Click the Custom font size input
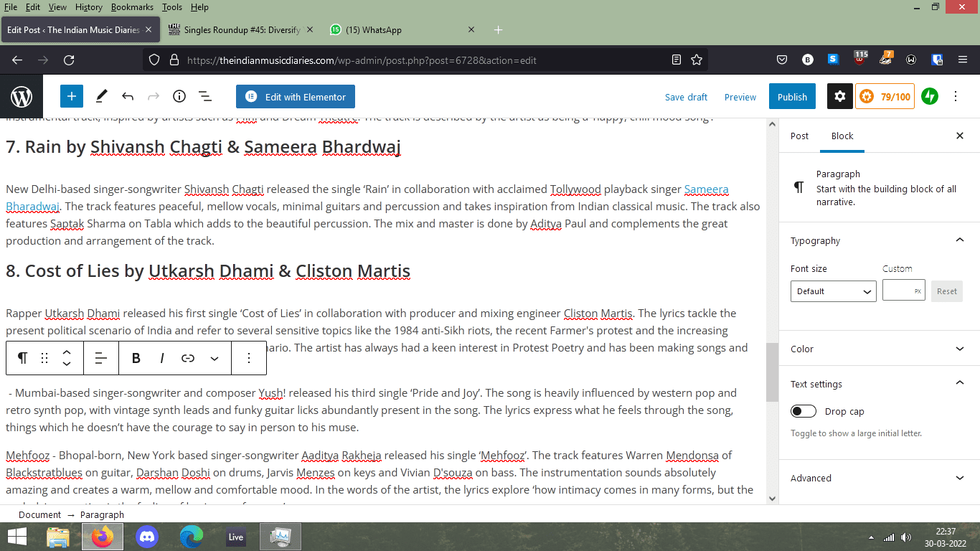 [904, 291]
